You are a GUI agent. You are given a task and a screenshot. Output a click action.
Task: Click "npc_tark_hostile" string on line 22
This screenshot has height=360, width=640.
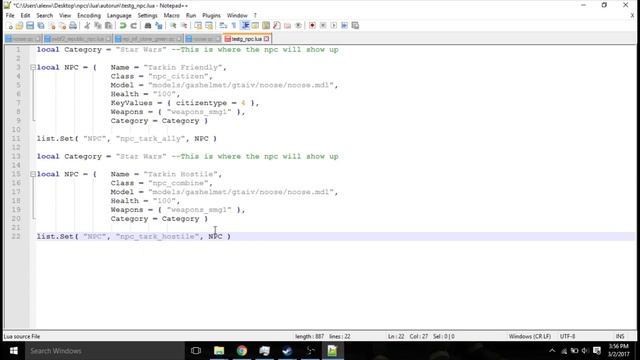pos(157,236)
